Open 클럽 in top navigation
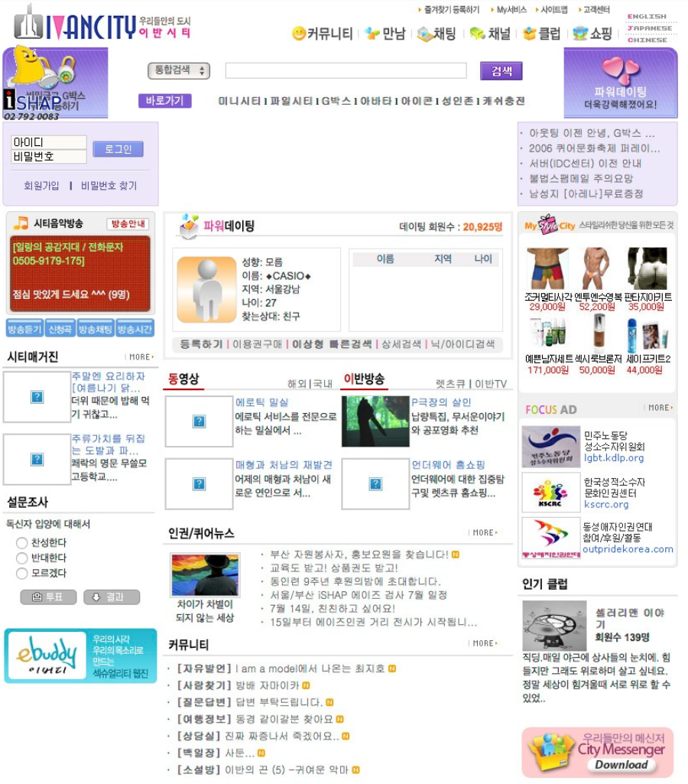The height and width of the screenshot is (784, 688). pos(541,34)
